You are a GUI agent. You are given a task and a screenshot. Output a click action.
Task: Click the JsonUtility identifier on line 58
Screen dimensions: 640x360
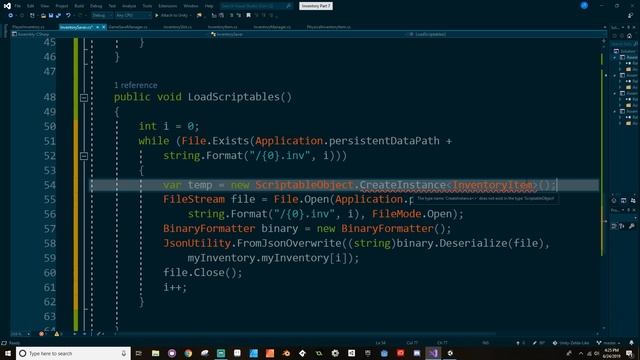point(197,243)
